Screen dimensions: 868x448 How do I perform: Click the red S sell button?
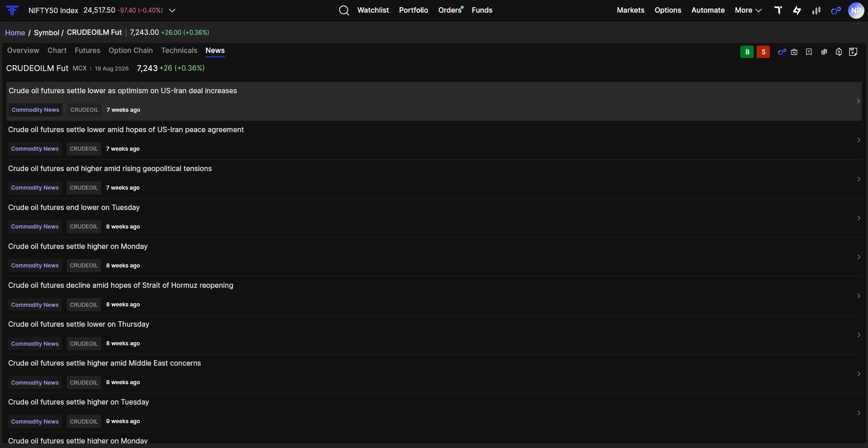764,52
